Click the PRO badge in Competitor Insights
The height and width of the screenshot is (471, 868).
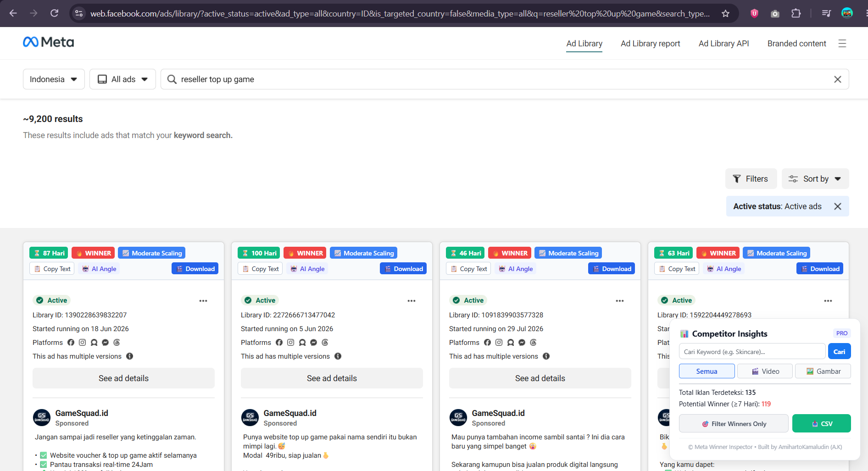pyautogui.click(x=841, y=333)
